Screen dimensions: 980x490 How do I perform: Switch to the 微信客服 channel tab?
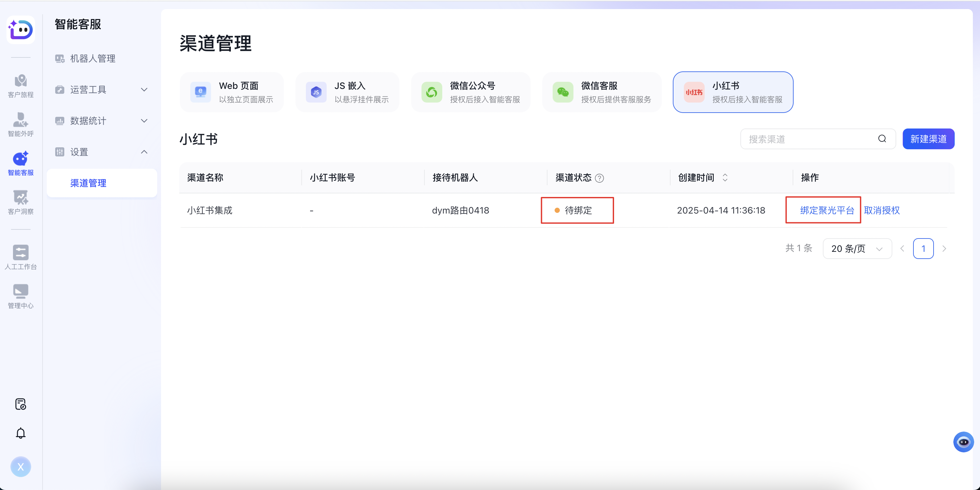click(601, 92)
